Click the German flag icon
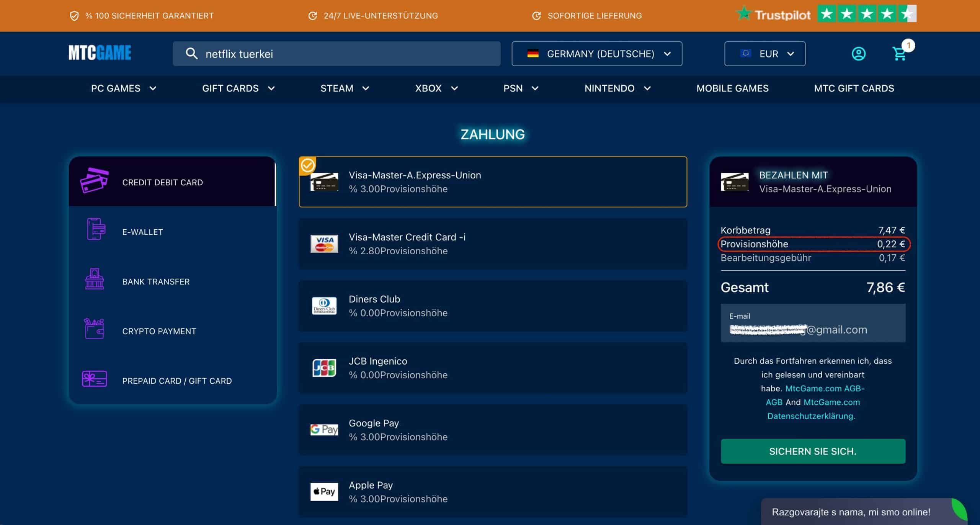The image size is (980, 525). point(533,54)
